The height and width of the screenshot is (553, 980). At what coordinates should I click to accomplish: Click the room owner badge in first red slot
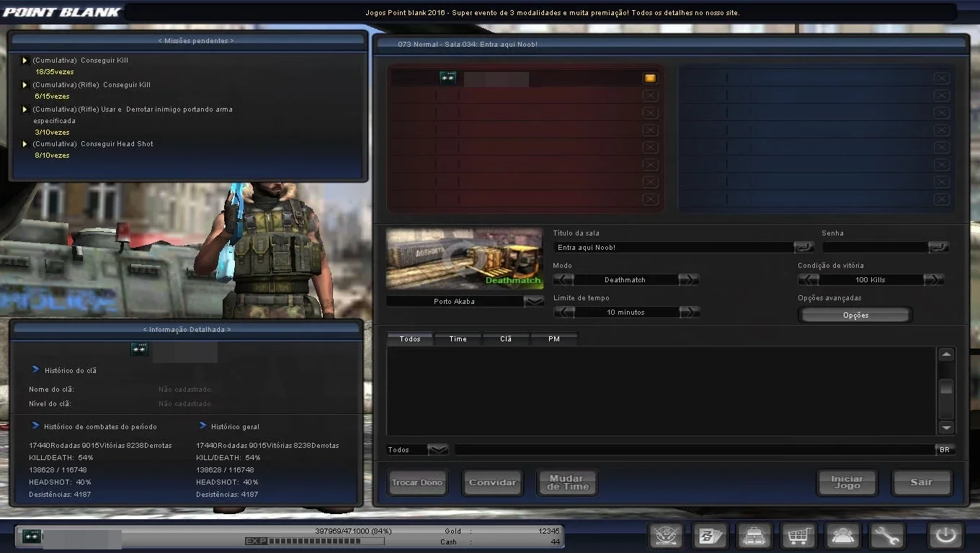(650, 78)
